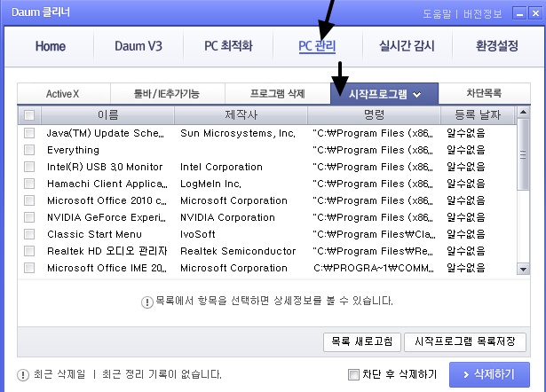Select the Intel(R) USB 3.0 Monitor name
This screenshot has height=392, width=546.
tap(105, 167)
